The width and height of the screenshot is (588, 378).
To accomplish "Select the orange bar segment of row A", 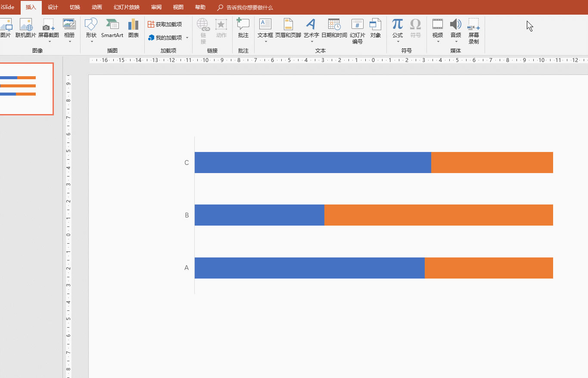I will click(489, 268).
